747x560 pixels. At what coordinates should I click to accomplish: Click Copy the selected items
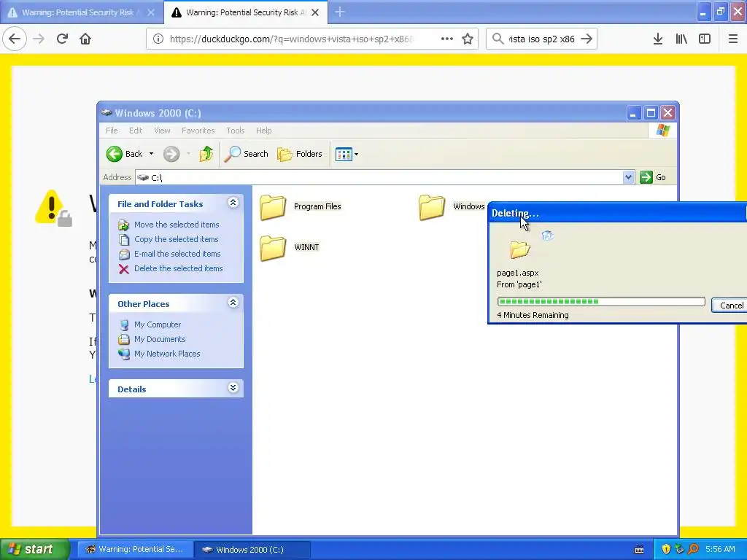(176, 239)
